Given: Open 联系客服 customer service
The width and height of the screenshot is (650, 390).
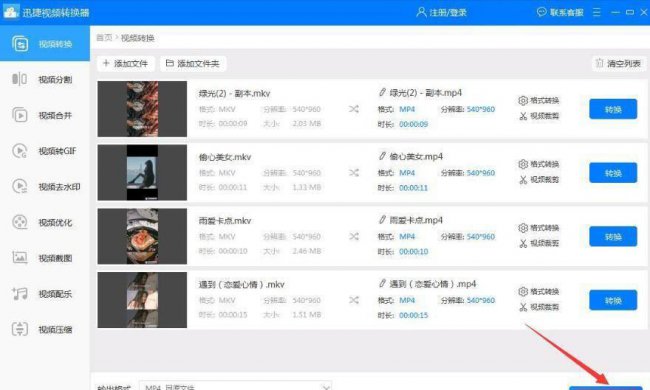Looking at the screenshot, I should [x=560, y=12].
